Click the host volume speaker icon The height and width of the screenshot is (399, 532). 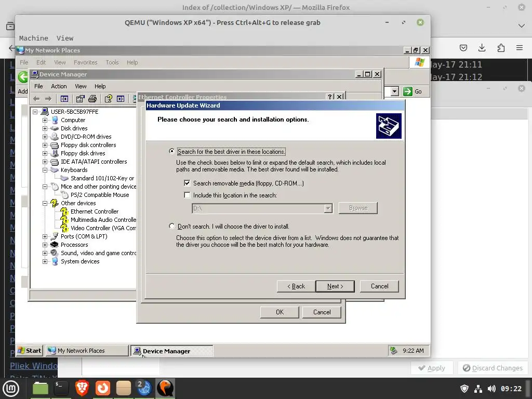(491, 389)
